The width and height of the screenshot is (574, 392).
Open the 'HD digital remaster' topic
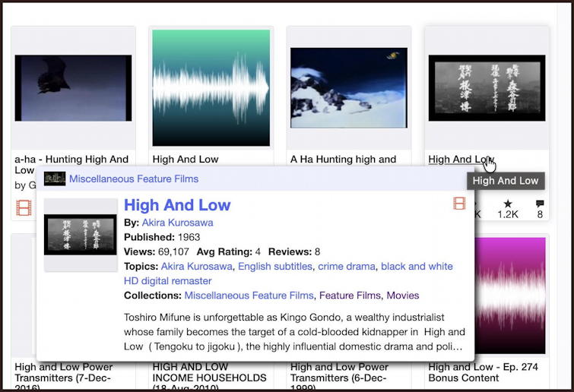tap(168, 281)
